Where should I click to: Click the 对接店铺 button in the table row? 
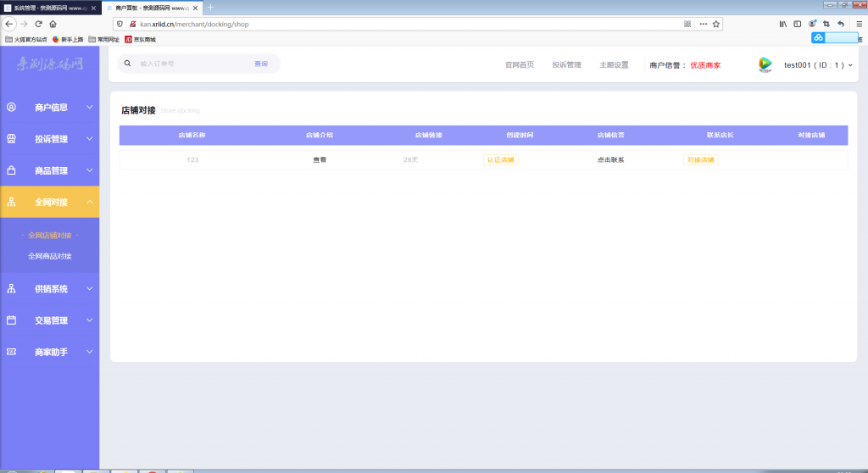click(701, 159)
